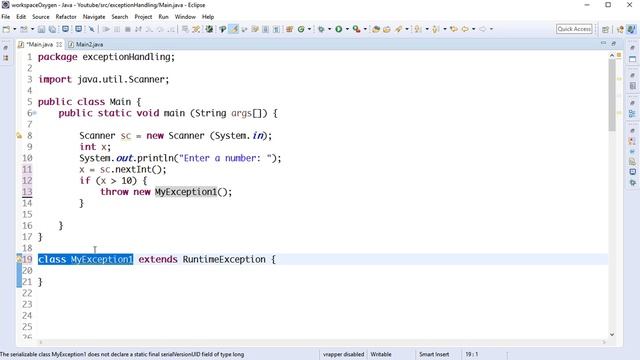This screenshot has width=640, height=360.
Task: Minimize the editor area
Action: pos(603,43)
